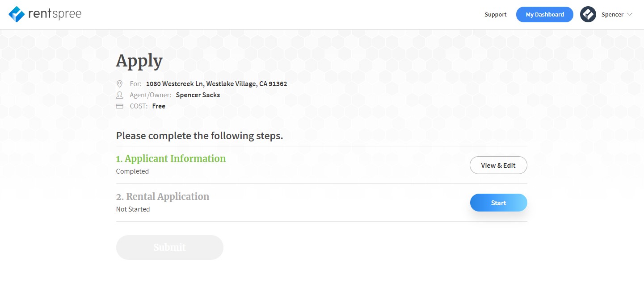Screen dimensions: 644x303
Task: Click the RentSpree blue diamond logo icon
Action: pos(17,14)
